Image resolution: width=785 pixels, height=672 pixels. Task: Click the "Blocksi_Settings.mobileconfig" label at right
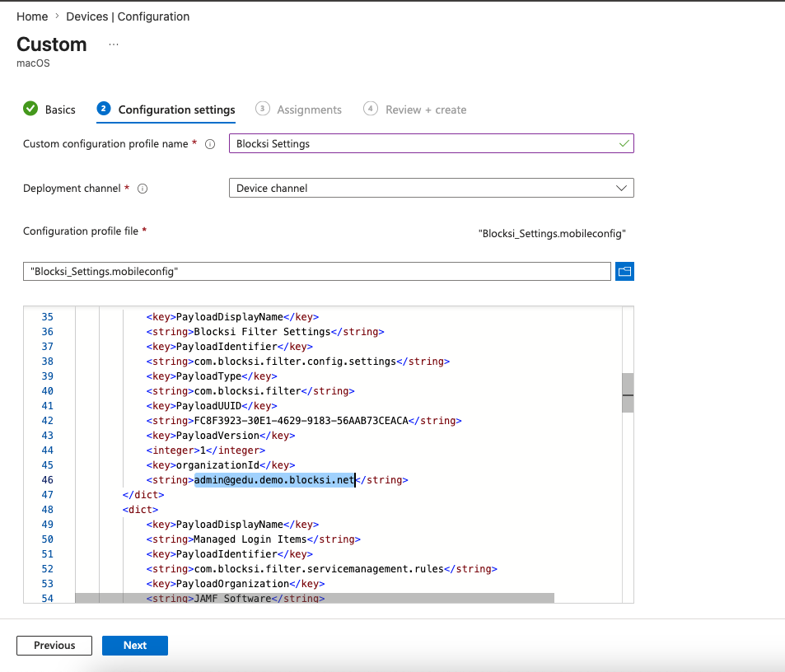coord(552,234)
